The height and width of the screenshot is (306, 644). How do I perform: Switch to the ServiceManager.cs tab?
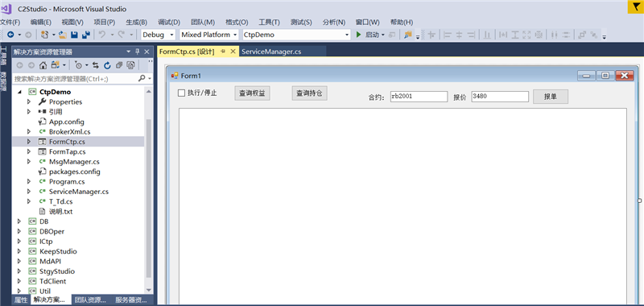tap(271, 52)
